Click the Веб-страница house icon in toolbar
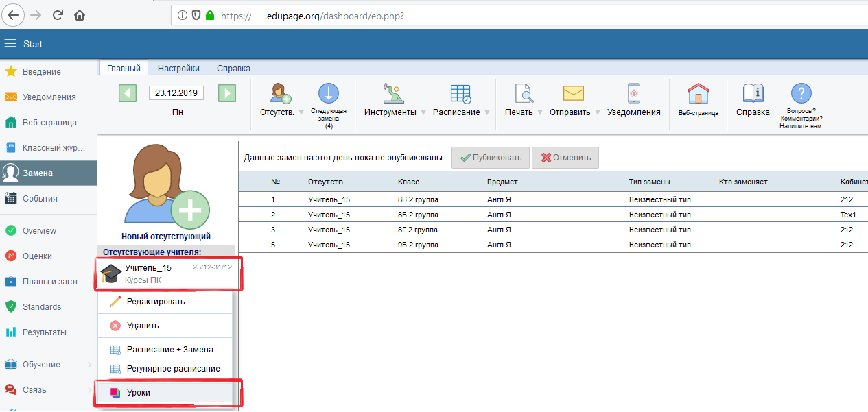Screen dimensions: 868x412 [x=698, y=95]
